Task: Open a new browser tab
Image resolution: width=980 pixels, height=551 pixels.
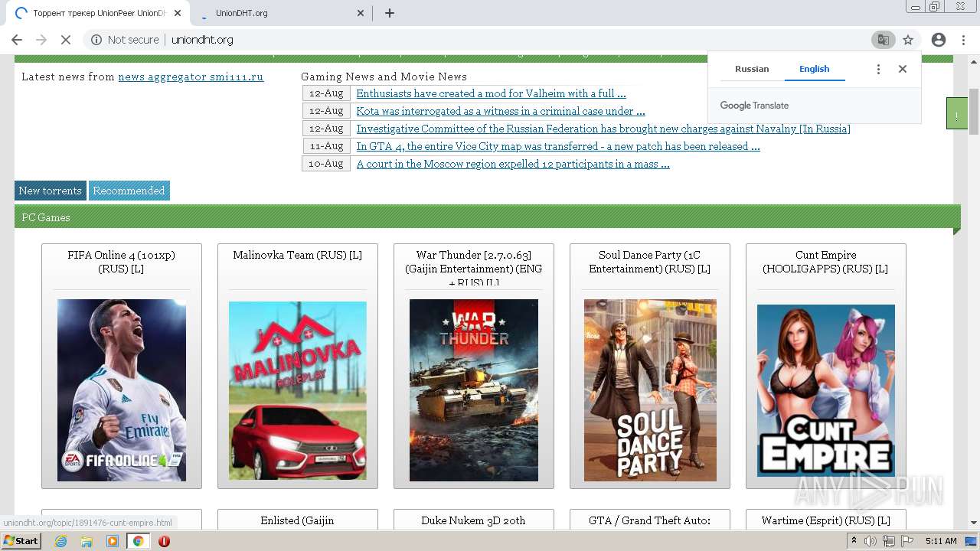Action: [390, 13]
